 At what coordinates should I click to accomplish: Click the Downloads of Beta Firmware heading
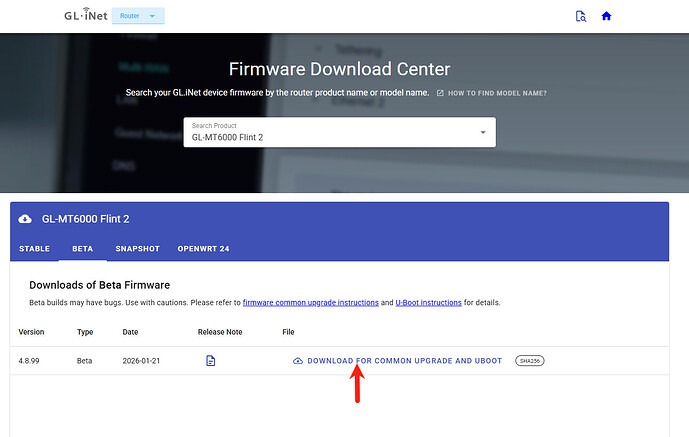[x=99, y=285]
